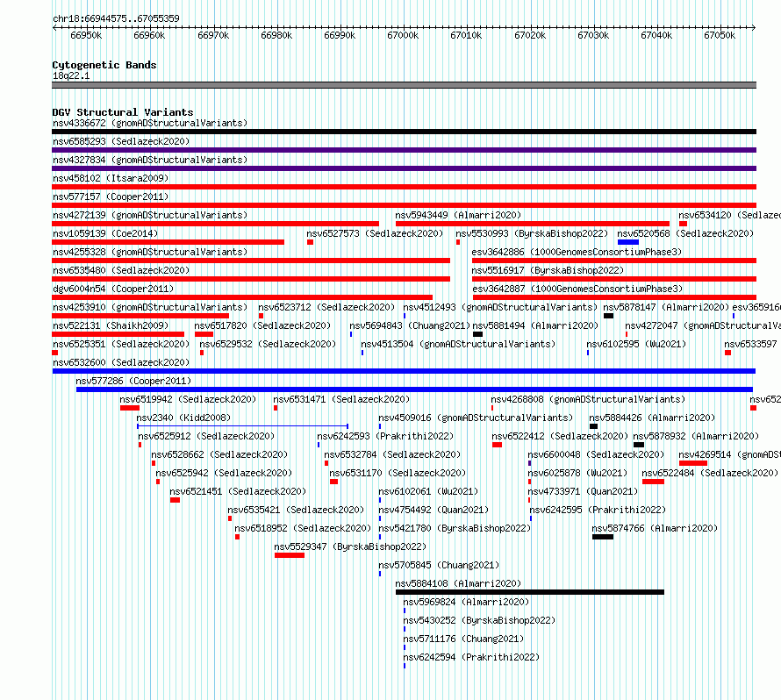781x700 pixels.
Task: Open nsv1059139 (Coe2014) label
Action: (x=105, y=233)
